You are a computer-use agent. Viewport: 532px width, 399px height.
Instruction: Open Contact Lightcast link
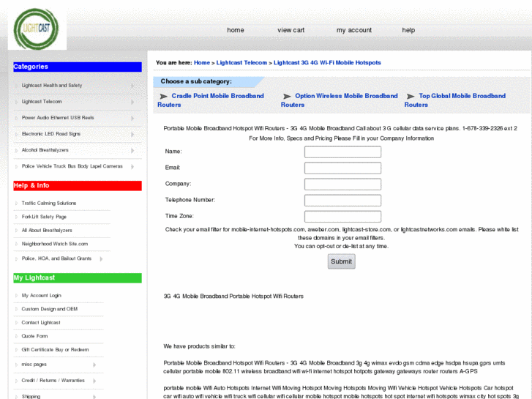[41, 323]
